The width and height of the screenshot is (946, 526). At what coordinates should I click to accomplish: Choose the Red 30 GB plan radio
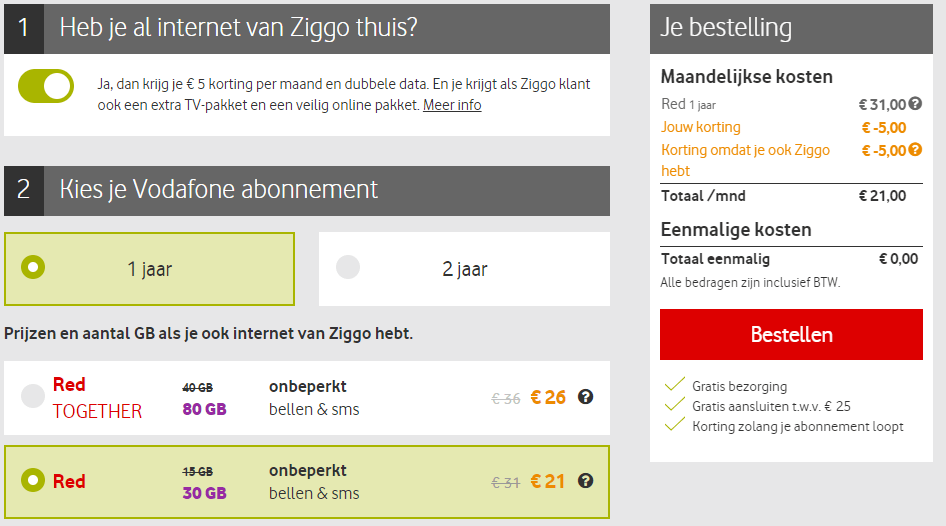click(x=33, y=480)
